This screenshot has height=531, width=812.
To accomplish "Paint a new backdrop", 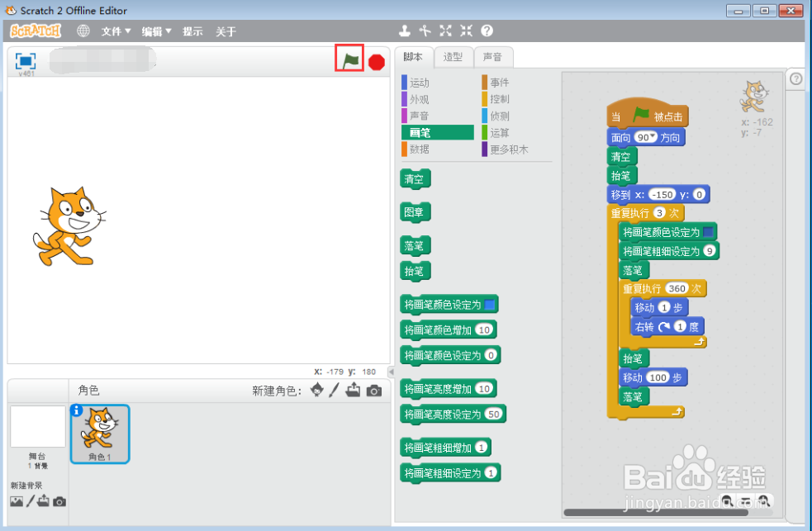I will click(x=31, y=501).
